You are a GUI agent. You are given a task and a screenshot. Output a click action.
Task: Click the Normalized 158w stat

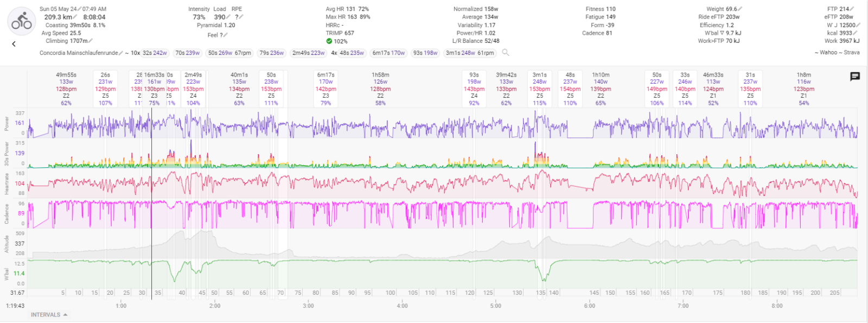pos(476,9)
